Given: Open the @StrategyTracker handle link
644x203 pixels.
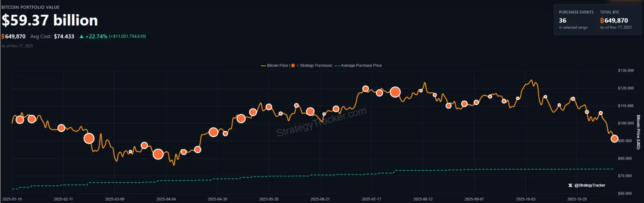Looking at the screenshot, I should [x=590, y=185].
